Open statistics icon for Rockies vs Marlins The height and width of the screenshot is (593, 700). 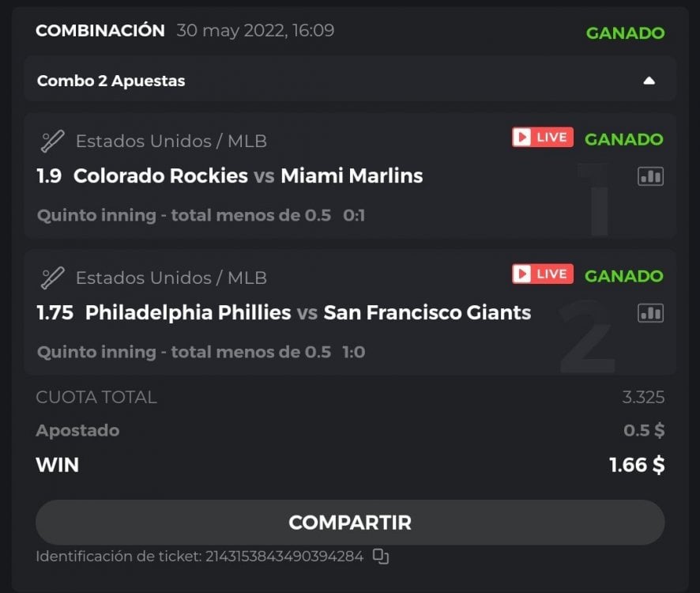650,176
